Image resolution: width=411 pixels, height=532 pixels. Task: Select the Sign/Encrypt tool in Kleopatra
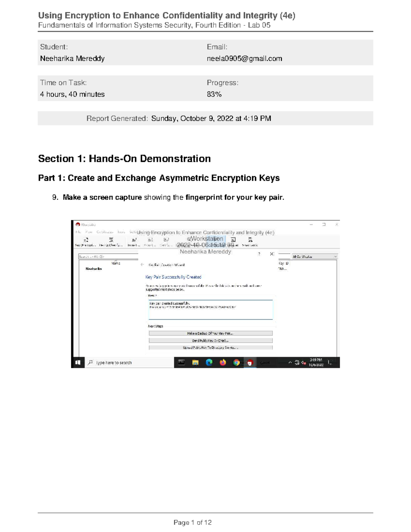pos(85,241)
